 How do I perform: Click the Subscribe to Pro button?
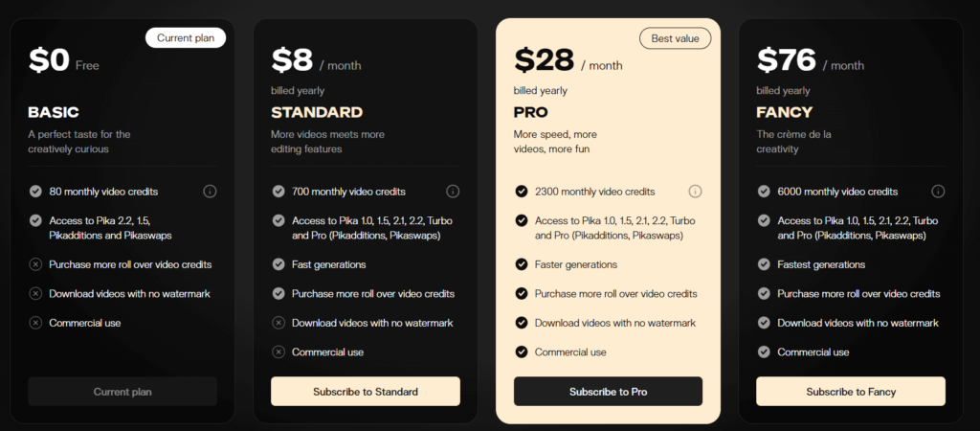pyautogui.click(x=608, y=392)
